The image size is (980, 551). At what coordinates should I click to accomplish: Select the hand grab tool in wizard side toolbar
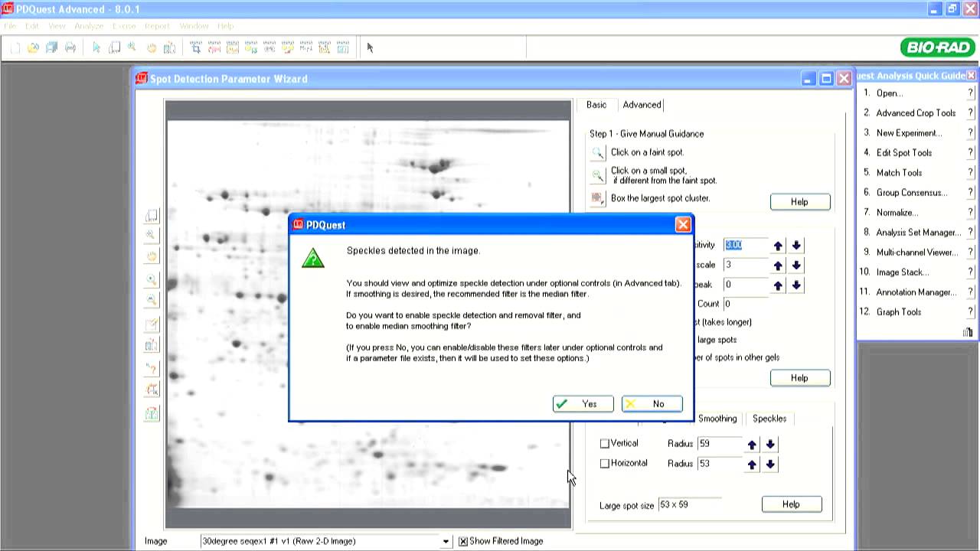point(152,257)
